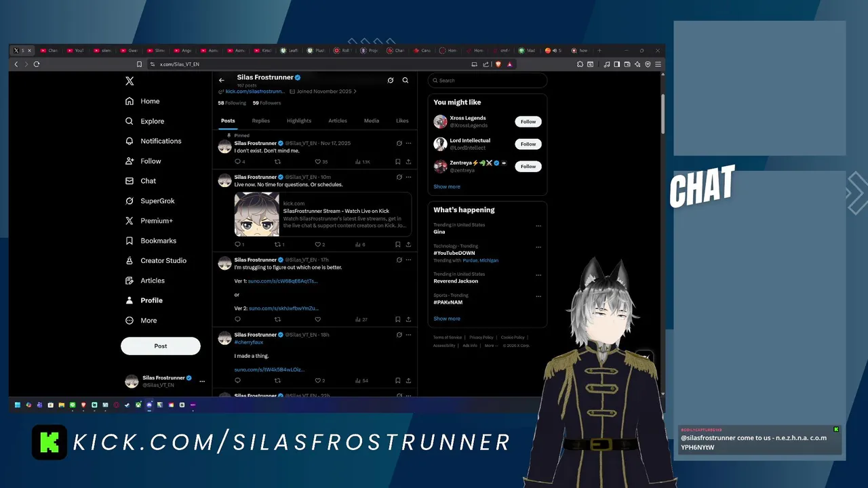This screenshot has width=868, height=488.
Task: Open options for #YouTubeDOWN trend
Action: tap(538, 247)
